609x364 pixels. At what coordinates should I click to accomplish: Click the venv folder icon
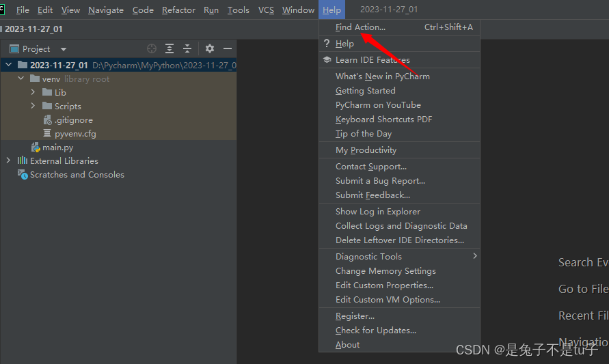[35, 79]
